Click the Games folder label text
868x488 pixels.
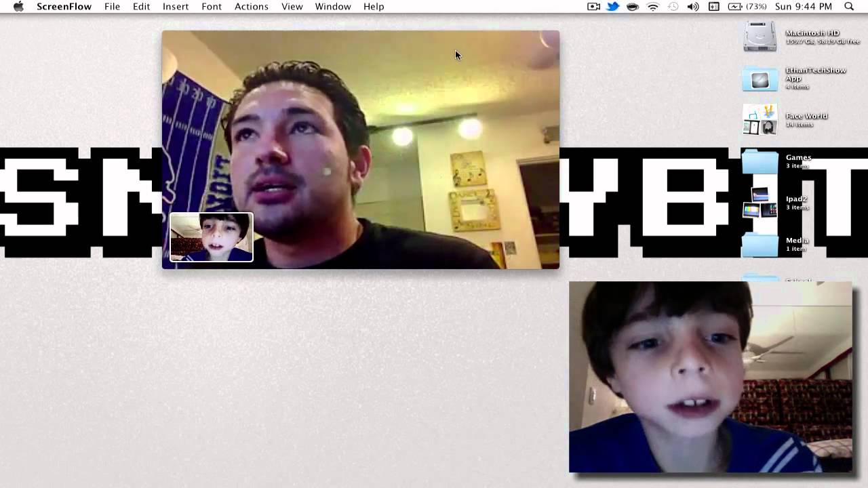798,157
